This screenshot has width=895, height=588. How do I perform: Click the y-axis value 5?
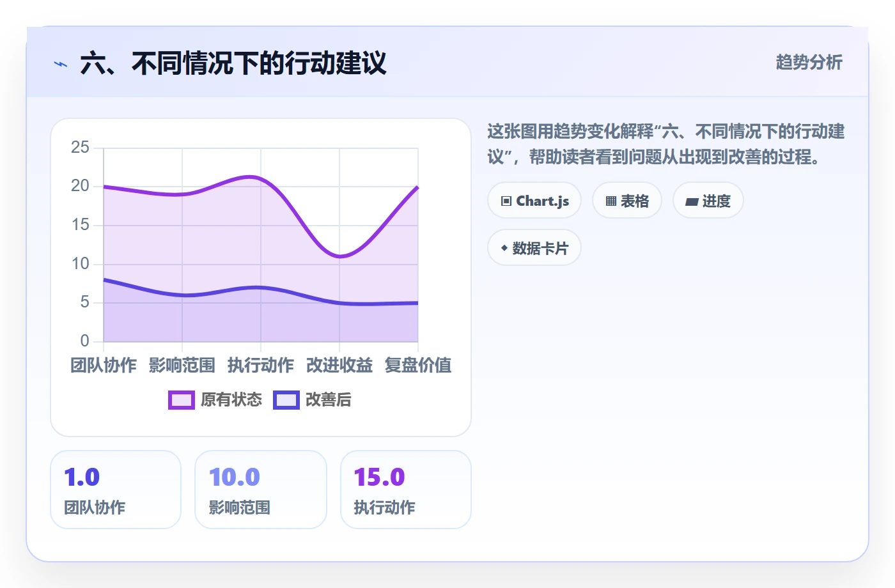[x=85, y=302]
